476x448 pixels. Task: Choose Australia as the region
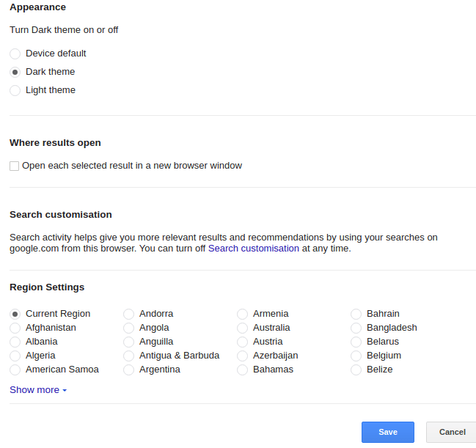click(x=242, y=328)
